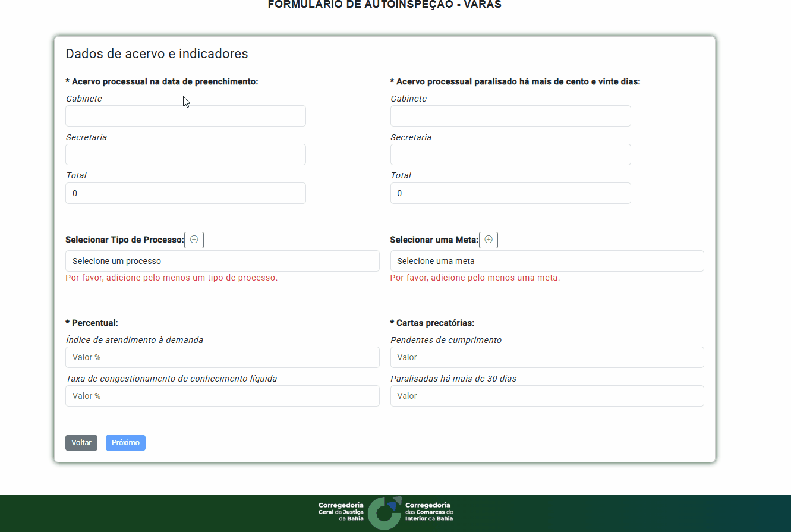Image resolution: width=791 pixels, height=532 pixels.
Task: Click the plus icon beside Selecionar uma Meta
Action: click(489, 240)
